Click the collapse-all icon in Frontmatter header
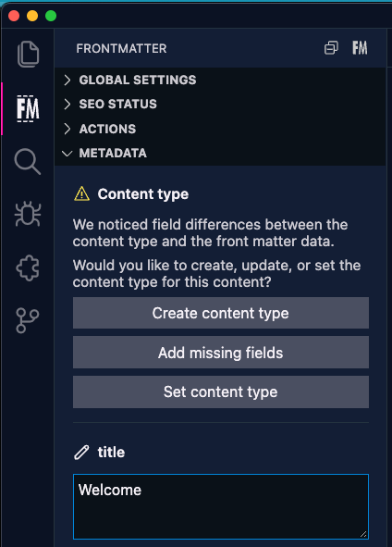 (x=331, y=48)
